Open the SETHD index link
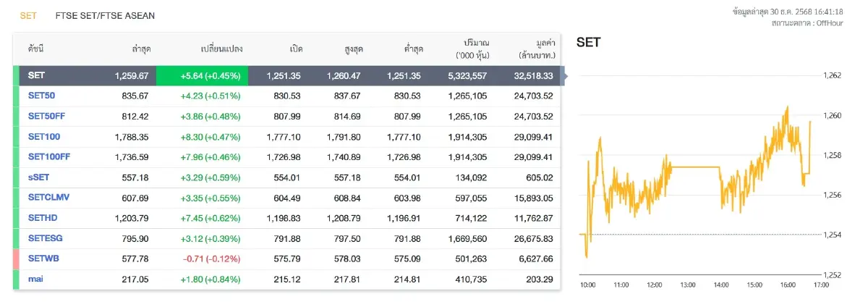This screenshot has width=868, height=302. pos(42,217)
